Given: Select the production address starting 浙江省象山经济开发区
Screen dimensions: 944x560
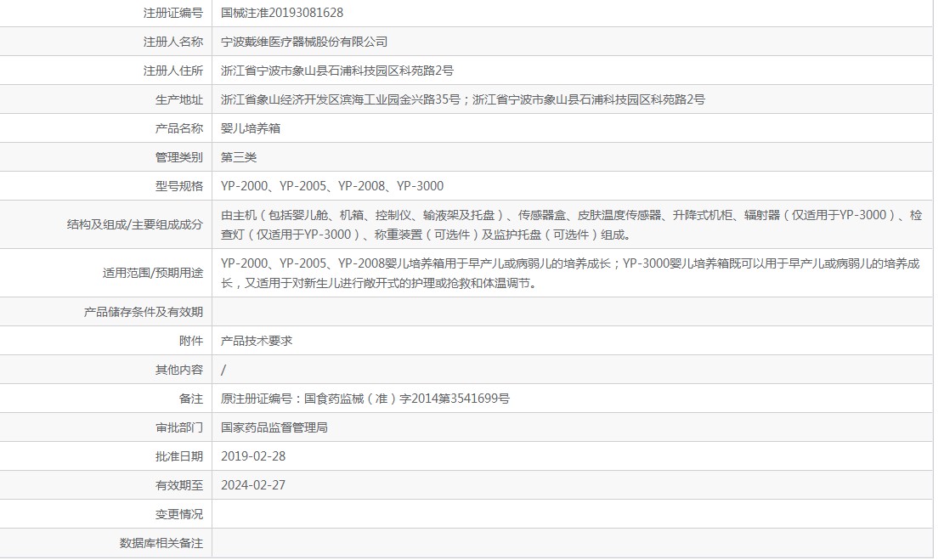Looking at the screenshot, I should click(462, 99).
